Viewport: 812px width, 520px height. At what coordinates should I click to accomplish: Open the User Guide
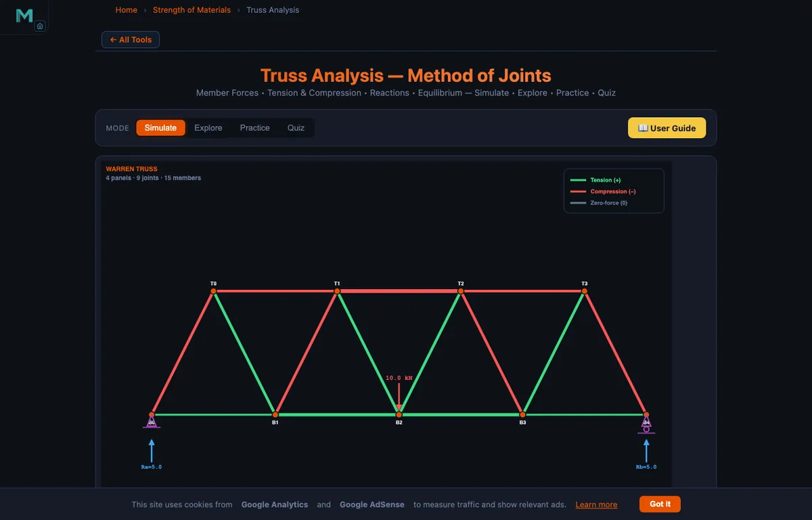pos(667,128)
